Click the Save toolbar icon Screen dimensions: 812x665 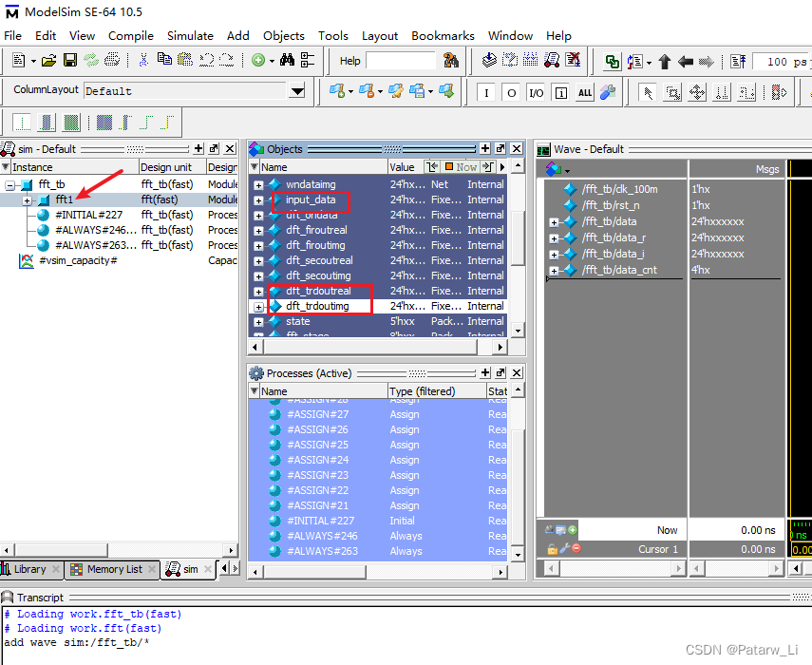pos(68,60)
